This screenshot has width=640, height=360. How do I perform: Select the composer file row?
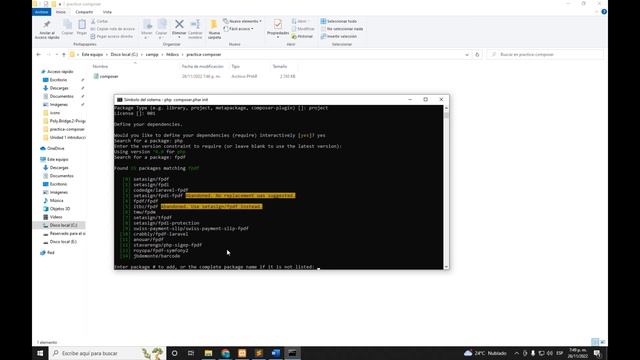pyautogui.click(x=194, y=76)
